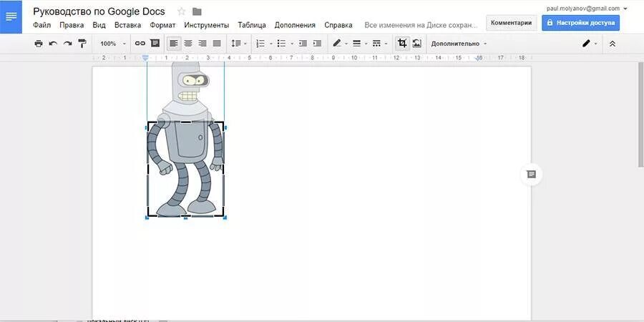The width and height of the screenshot is (644, 322).
Task: Toggle the Crop image tool
Action: point(402,44)
